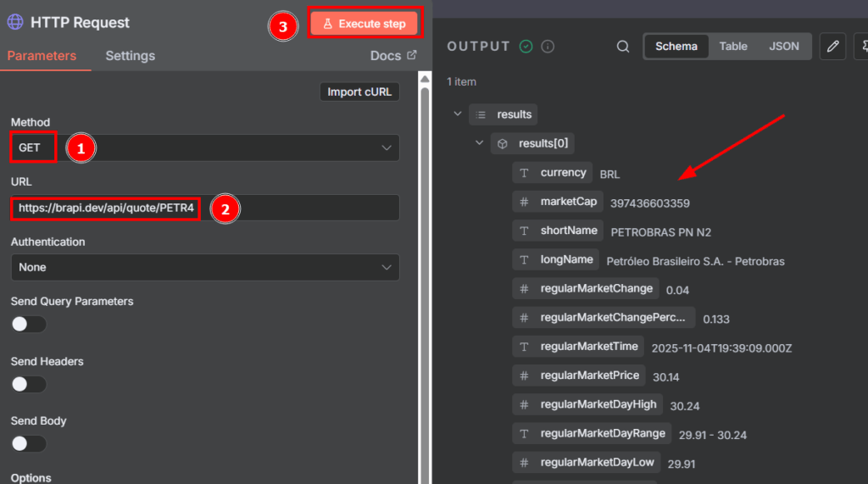This screenshot has width=868, height=484.
Task: Select the regularMarketPrice field pill
Action: tap(579, 376)
